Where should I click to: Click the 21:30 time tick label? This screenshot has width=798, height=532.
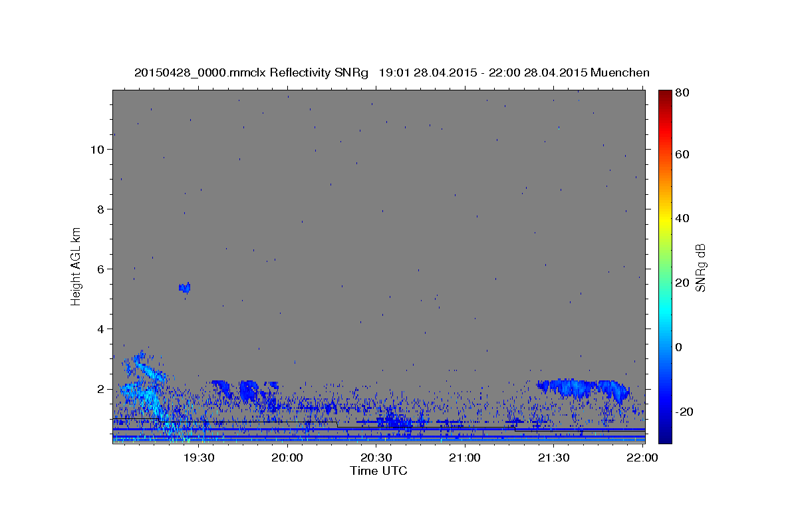(x=554, y=458)
